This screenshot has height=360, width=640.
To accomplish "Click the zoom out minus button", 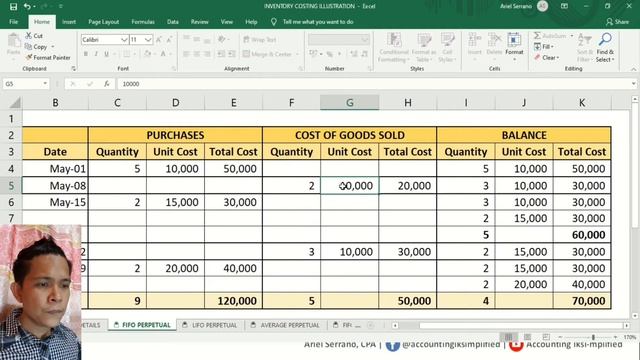I will coord(560,337).
